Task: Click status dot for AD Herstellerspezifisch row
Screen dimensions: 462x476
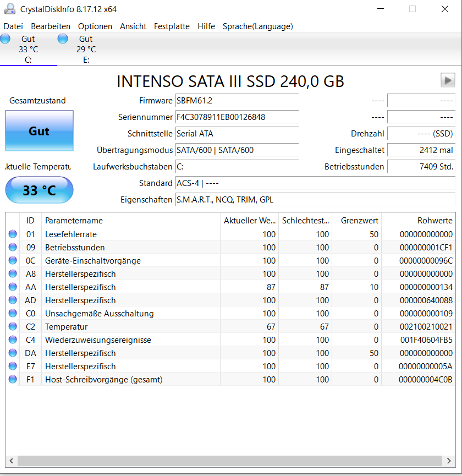Action: coord(13,300)
